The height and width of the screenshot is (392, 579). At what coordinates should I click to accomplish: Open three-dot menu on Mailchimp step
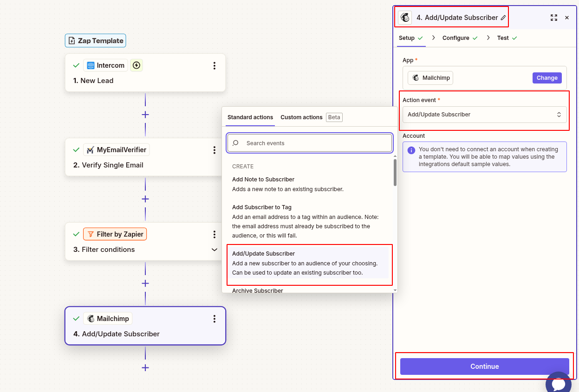coord(214,319)
